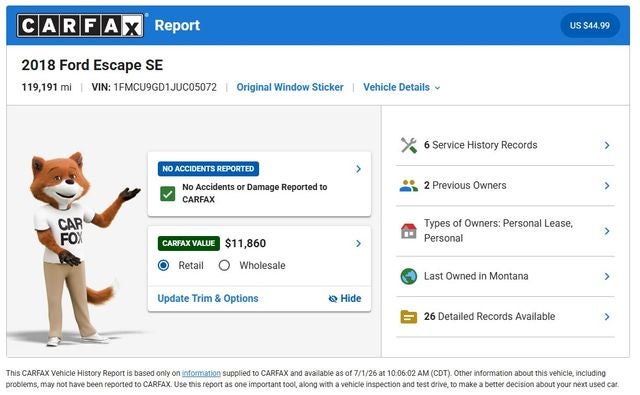This screenshot has width=640, height=395.
Task: Select the Retail radio button
Action: coord(163,265)
